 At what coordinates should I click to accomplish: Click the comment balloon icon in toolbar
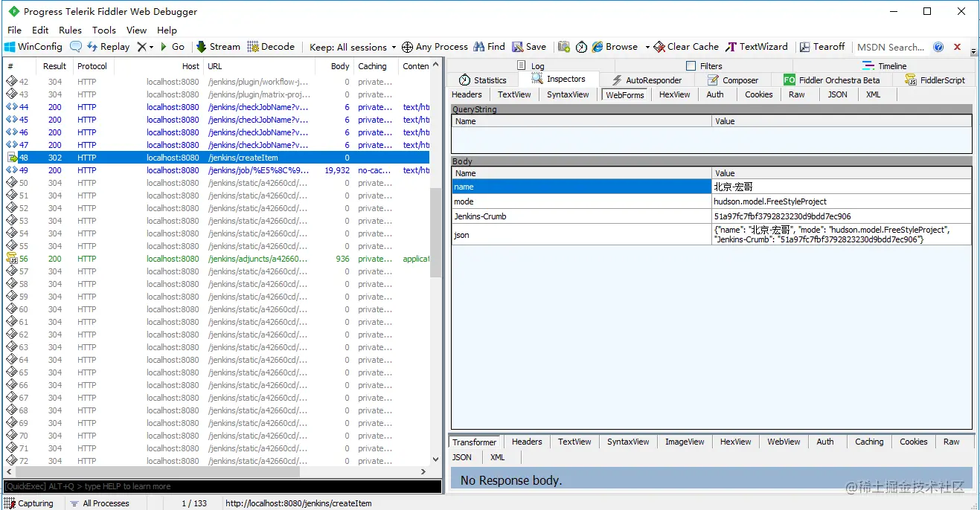76,46
